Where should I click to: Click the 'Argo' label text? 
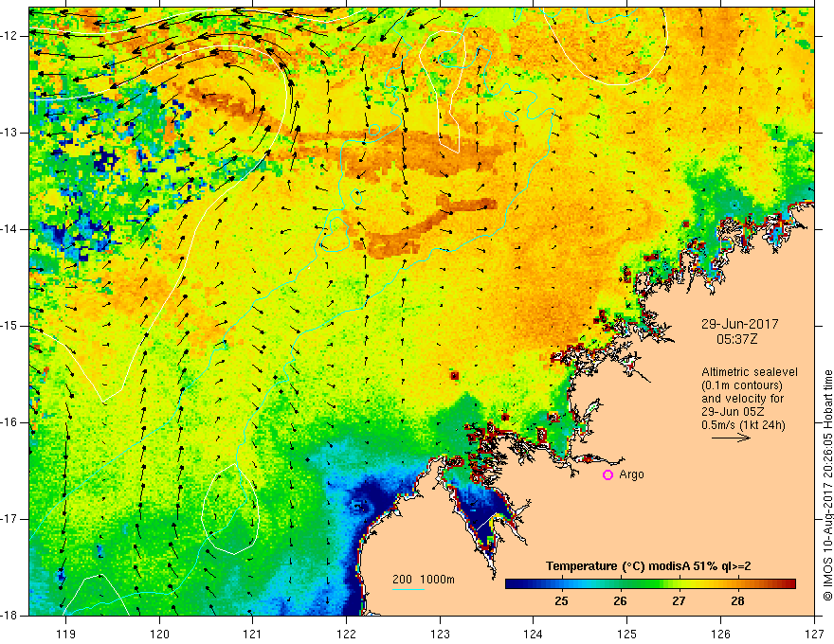click(x=631, y=474)
